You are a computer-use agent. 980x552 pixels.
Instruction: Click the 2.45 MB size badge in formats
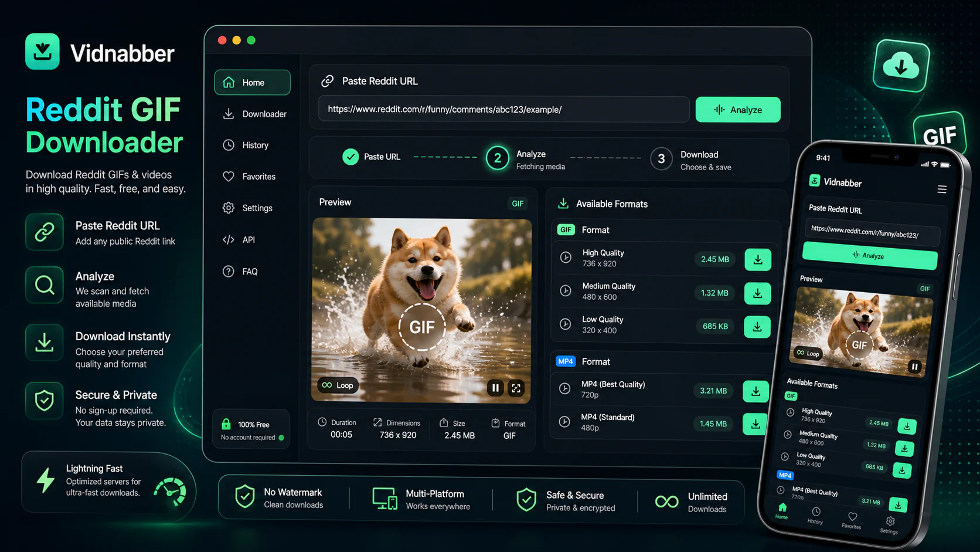coord(715,259)
